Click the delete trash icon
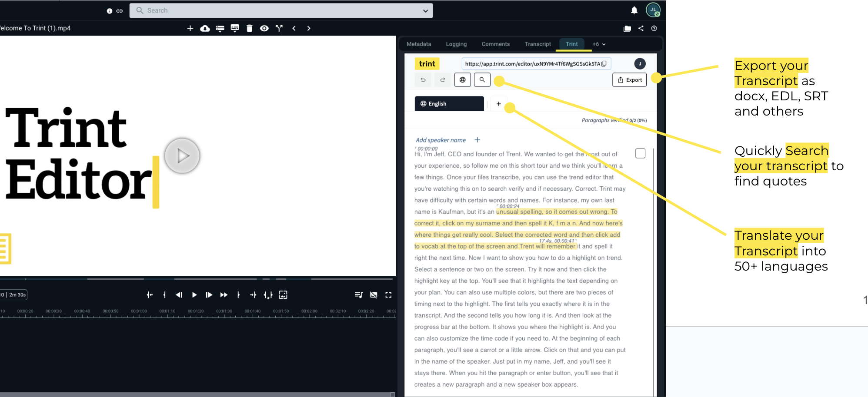 [x=249, y=28]
